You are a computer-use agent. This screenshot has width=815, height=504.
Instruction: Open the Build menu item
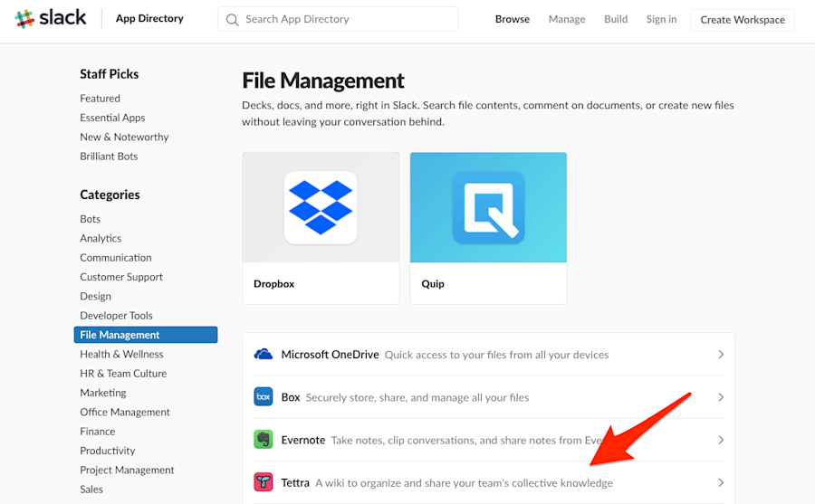point(616,19)
